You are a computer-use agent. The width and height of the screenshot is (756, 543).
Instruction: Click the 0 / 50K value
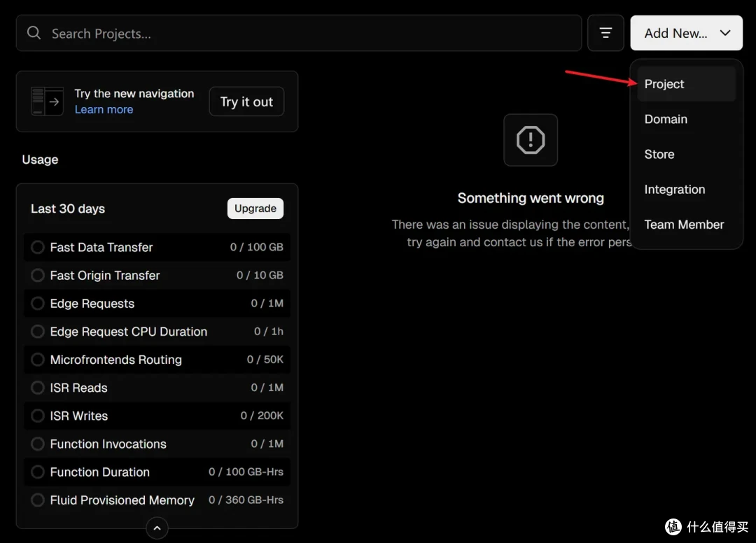tap(265, 360)
